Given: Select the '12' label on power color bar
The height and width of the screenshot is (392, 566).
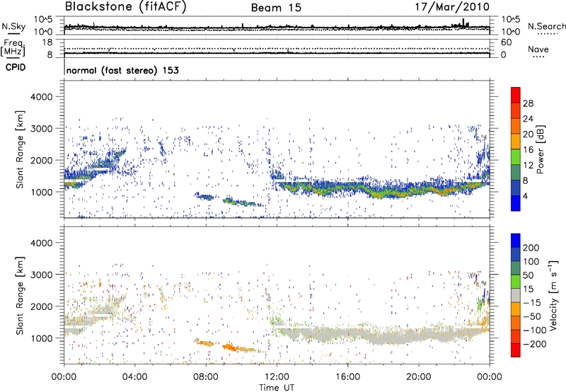Looking at the screenshot, I should 528,166.
